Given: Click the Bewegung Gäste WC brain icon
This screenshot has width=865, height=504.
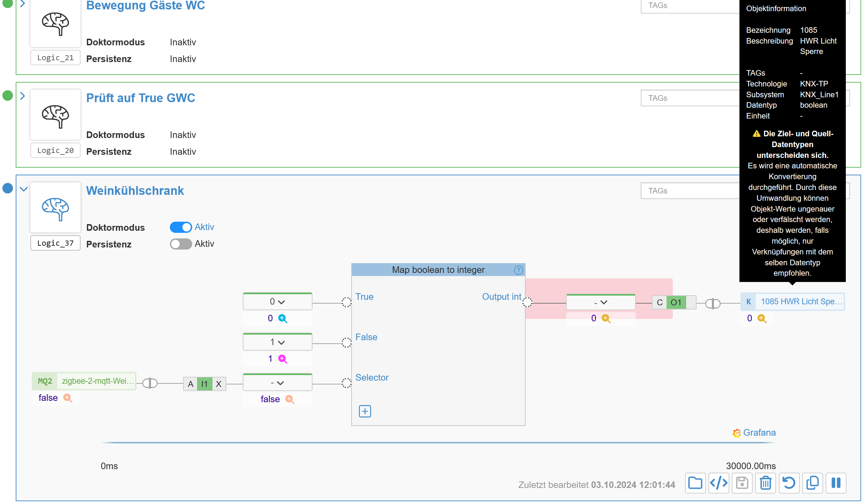Looking at the screenshot, I should tap(55, 23).
